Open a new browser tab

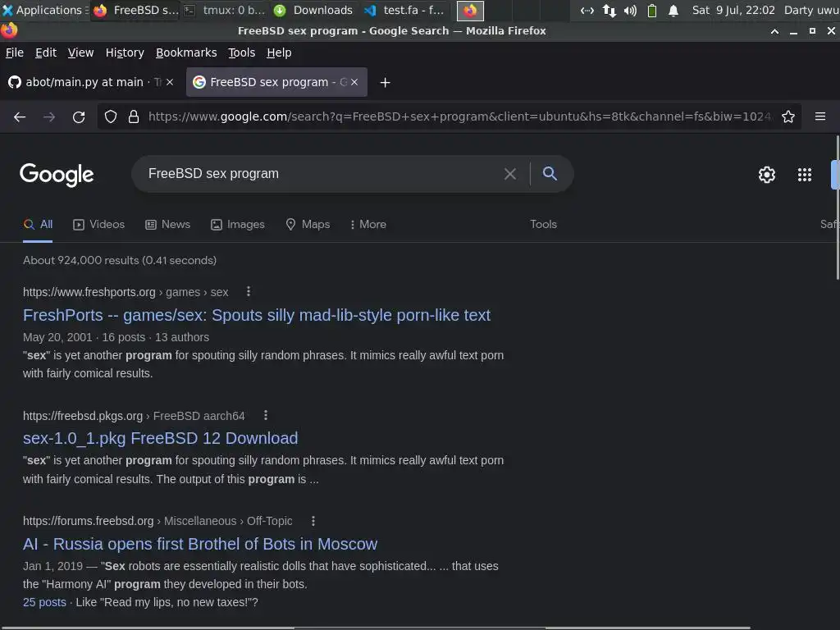(385, 83)
